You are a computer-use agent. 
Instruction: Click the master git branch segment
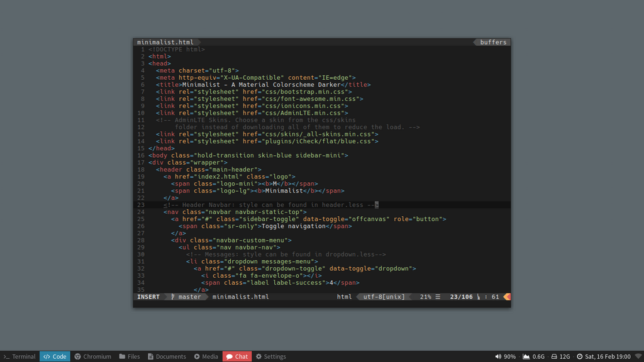186,297
